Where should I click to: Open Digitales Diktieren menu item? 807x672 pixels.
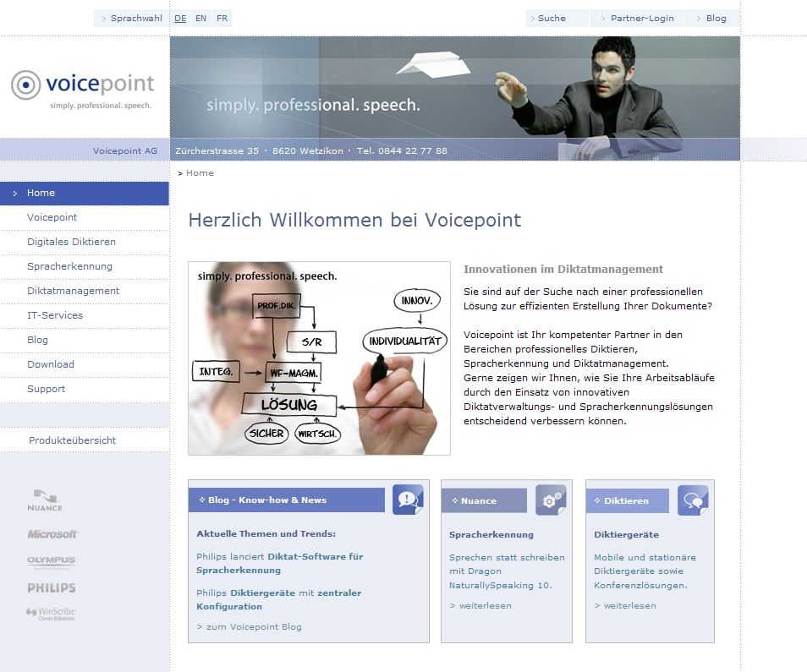click(x=85, y=242)
